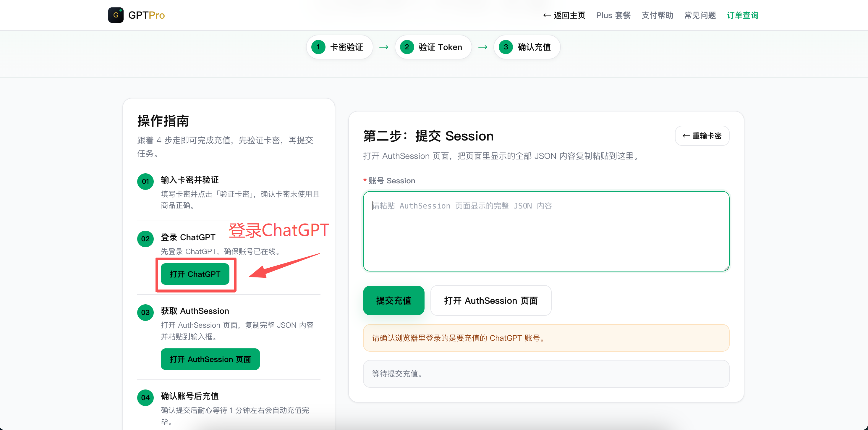The height and width of the screenshot is (430, 868).
Task: Submit with the 提交充值 button
Action: 393,300
